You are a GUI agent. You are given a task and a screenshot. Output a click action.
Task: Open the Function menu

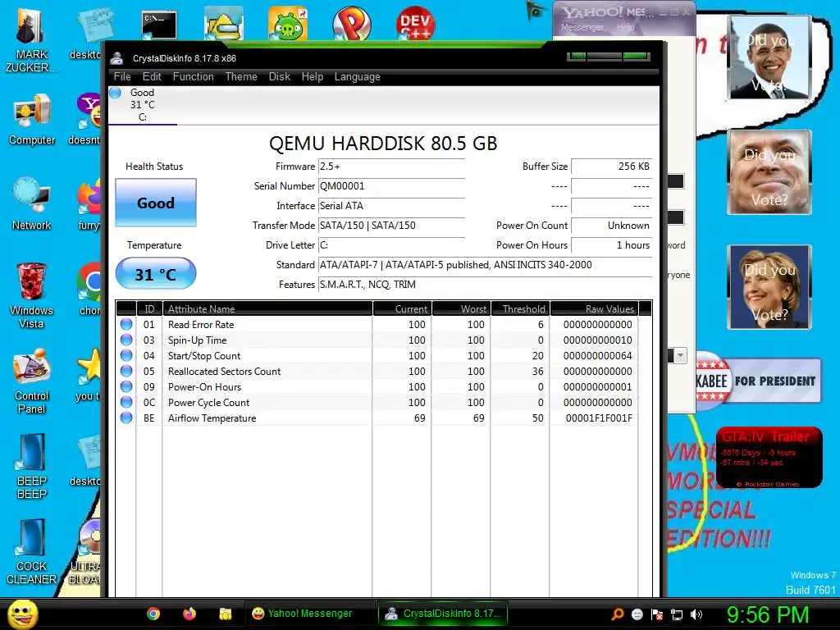tap(193, 76)
